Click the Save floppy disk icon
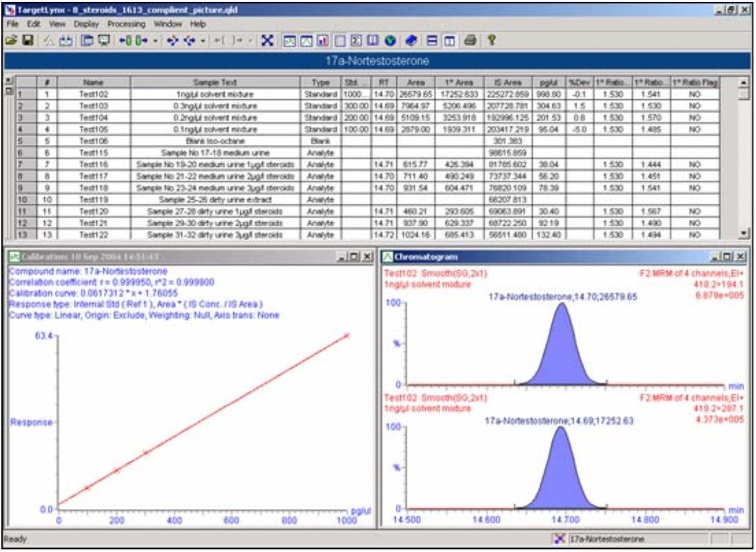 [27, 40]
